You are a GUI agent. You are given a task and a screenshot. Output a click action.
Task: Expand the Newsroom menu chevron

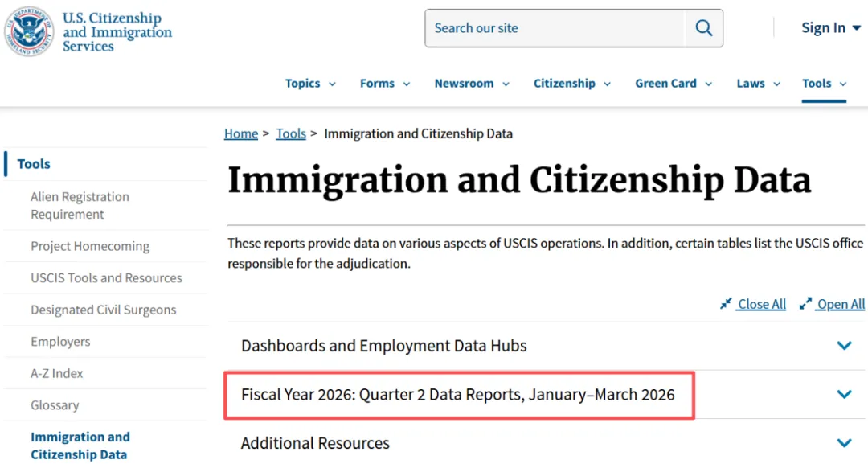(x=506, y=84)
